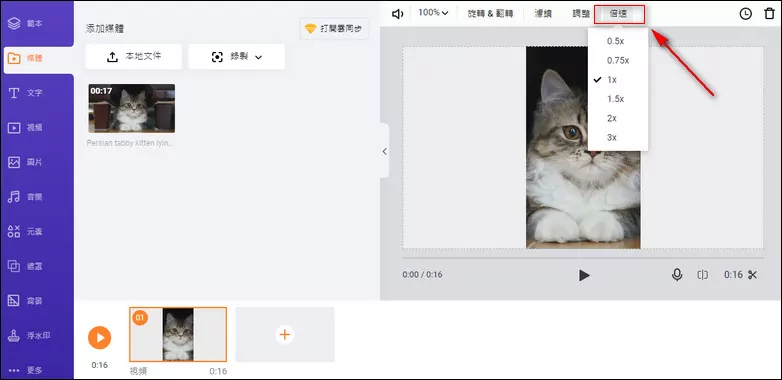Select the Persian tabby kitten media thumbnail
The image size is (782, 380).
point(132,108)
